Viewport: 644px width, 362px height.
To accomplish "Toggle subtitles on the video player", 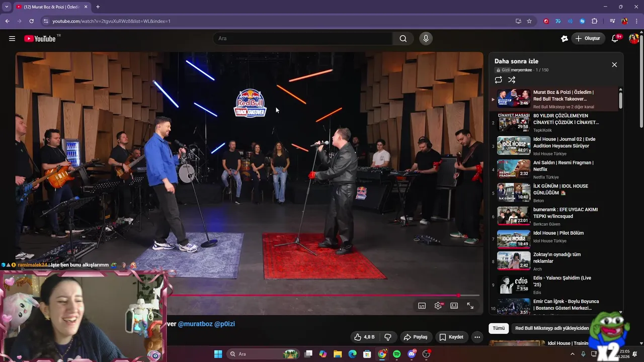I will tap(422, 306).
